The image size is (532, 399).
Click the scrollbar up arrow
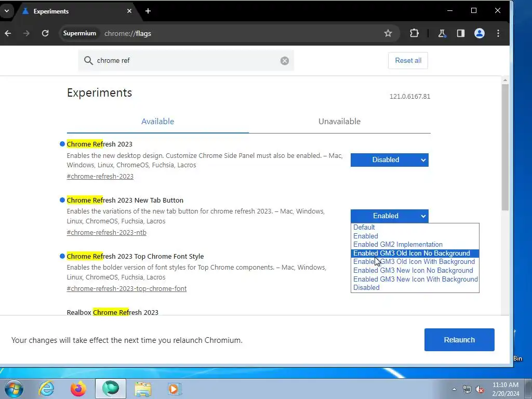[505, 80]
